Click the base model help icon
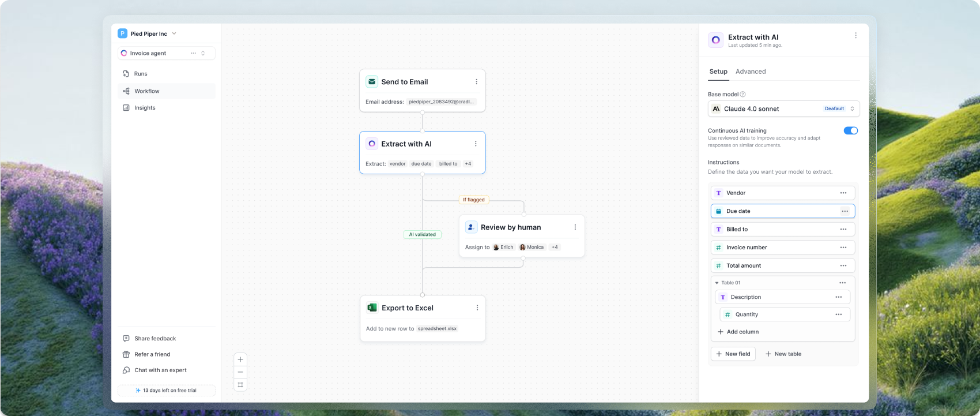Screen dimensions: 980x416 (742, 94)
